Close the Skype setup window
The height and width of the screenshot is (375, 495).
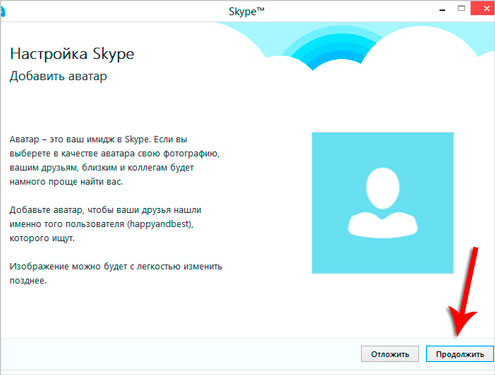(483, 8)
